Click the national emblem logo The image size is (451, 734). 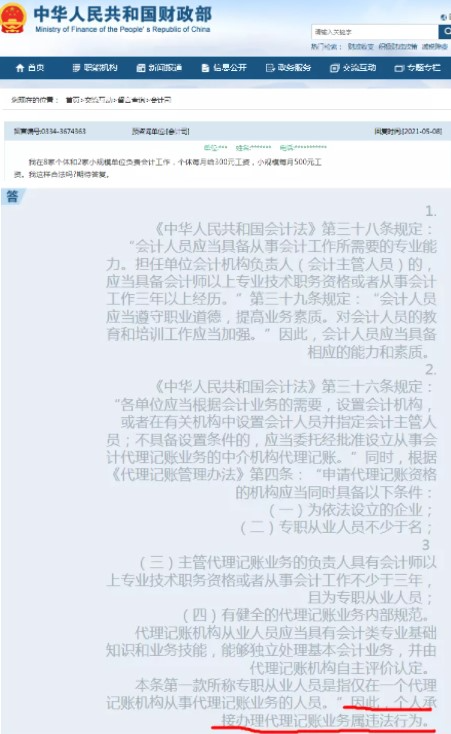(x=13, y=18)
